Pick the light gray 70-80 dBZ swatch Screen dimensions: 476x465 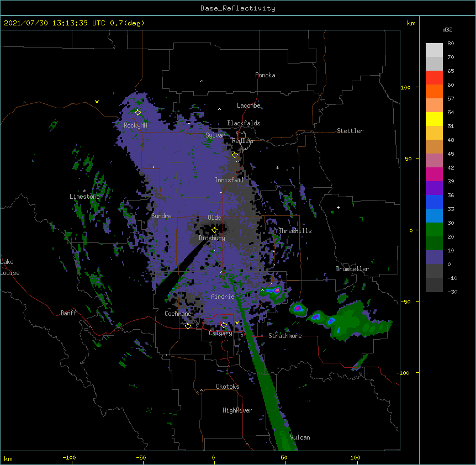[434, 50]
